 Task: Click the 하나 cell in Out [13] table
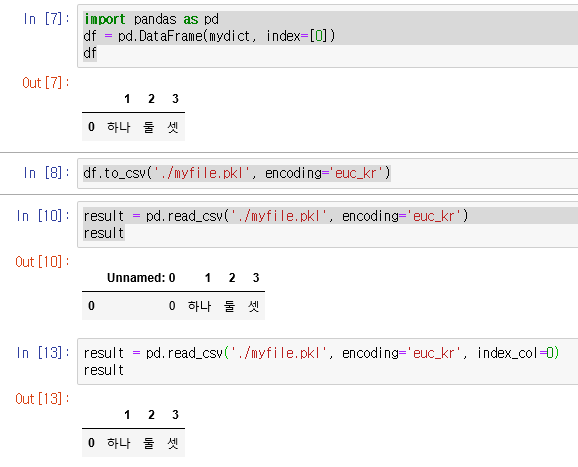pyautogui.click(x=119, y=443)
